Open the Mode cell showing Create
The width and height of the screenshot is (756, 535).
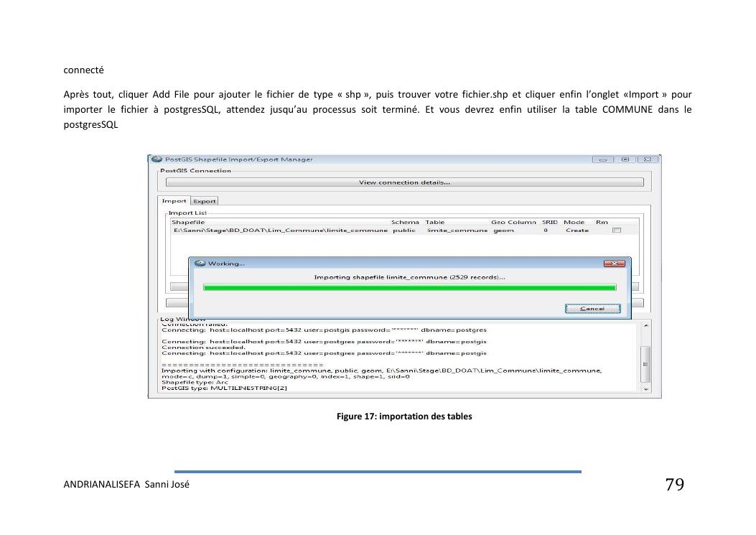point(577,231)
